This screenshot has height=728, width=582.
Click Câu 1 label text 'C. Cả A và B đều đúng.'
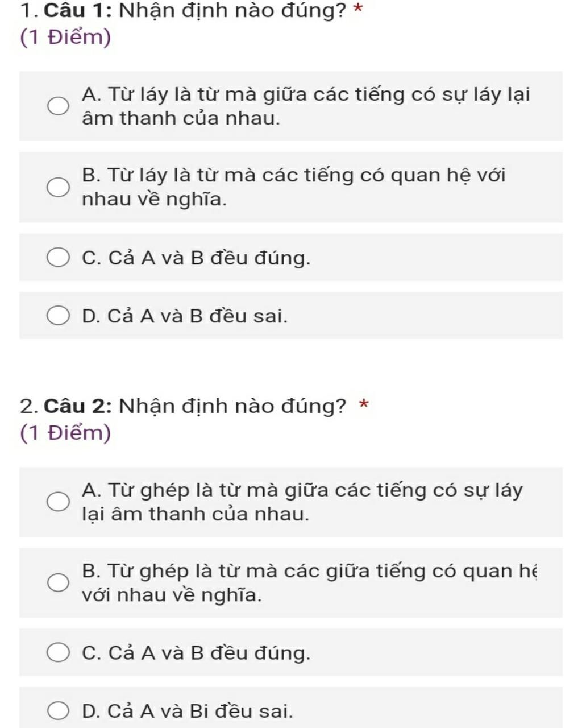coord(196,258)
